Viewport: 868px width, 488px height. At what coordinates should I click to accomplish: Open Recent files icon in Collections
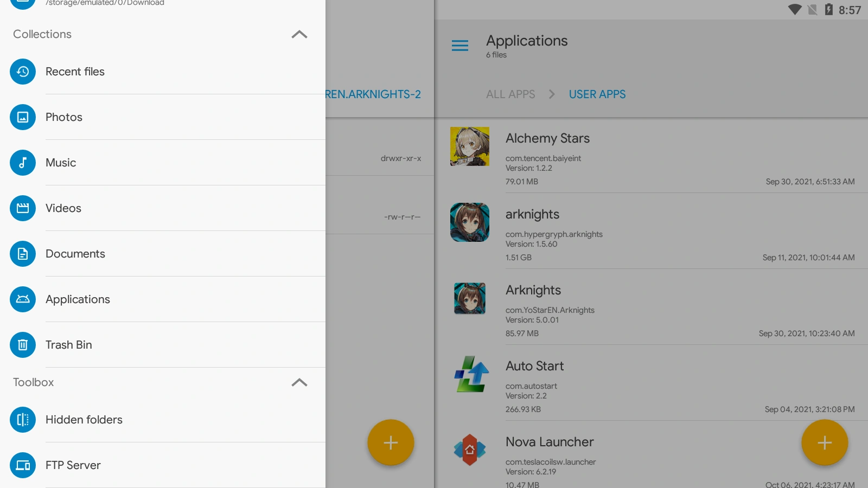[23, 72]
